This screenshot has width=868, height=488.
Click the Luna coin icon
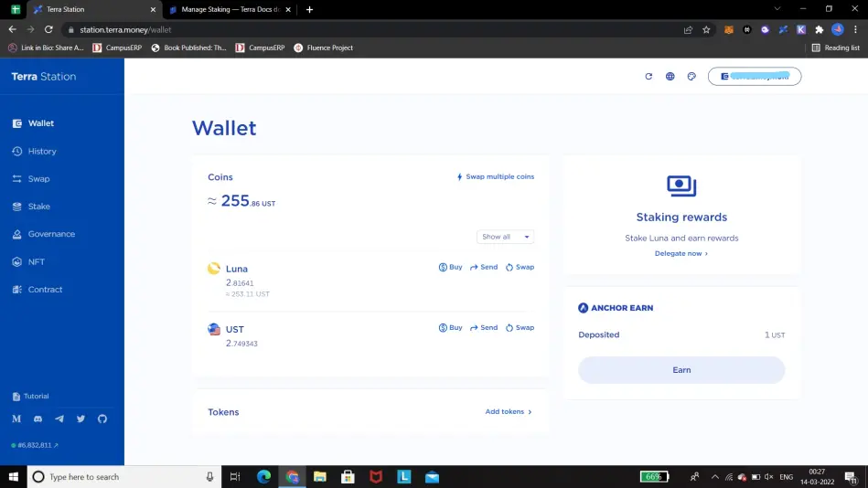(214, 269)
